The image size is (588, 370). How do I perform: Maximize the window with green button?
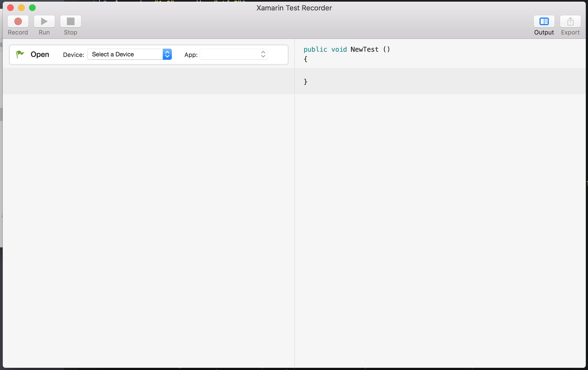(32, 8)
